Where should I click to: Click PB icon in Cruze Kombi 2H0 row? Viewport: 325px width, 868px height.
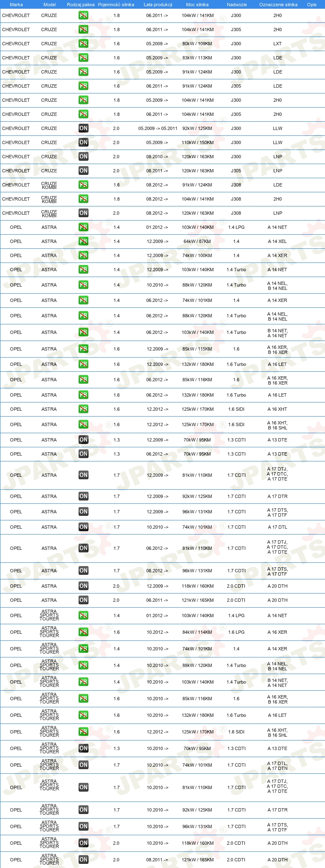[x=84, y=199]
